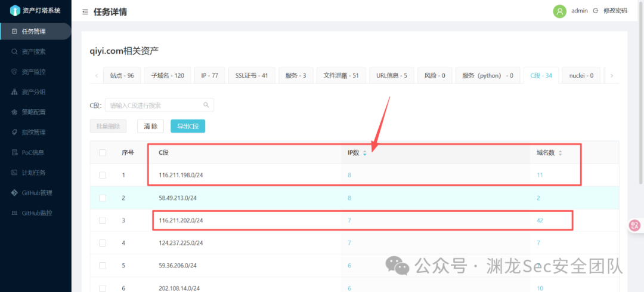Click the logout icon next to admin
This screenshot has height=292, width=644.
pos(596,11)
